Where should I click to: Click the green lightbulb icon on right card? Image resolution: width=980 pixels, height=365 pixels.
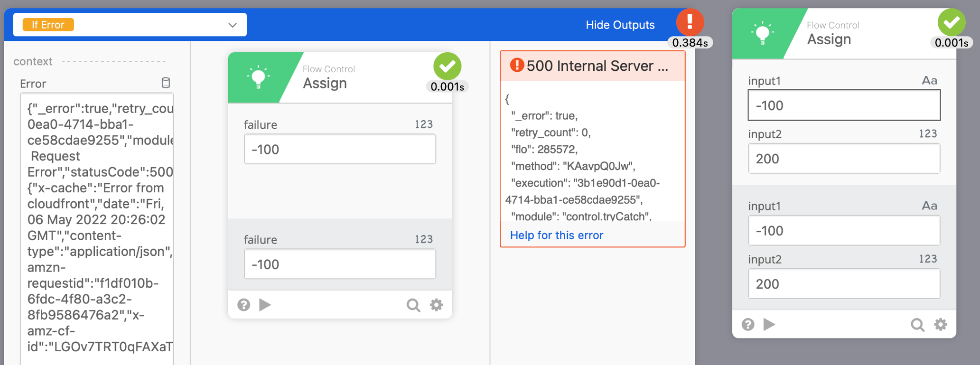[x=762, y=33]
